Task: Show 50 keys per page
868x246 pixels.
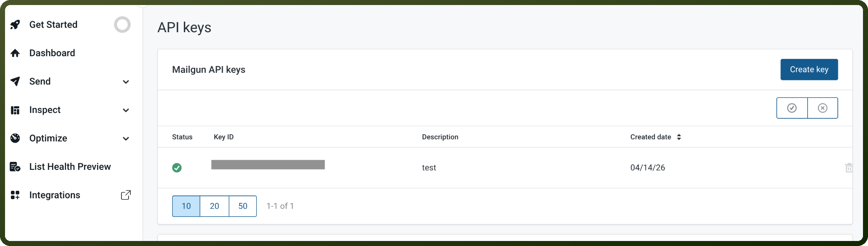Action: 243,206
